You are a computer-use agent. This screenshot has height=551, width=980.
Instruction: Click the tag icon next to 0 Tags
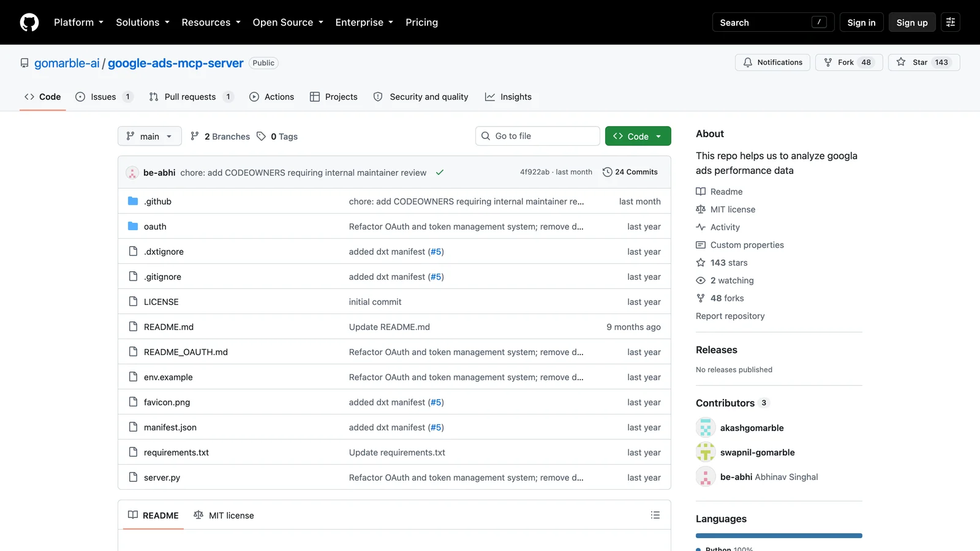(262, 136)
